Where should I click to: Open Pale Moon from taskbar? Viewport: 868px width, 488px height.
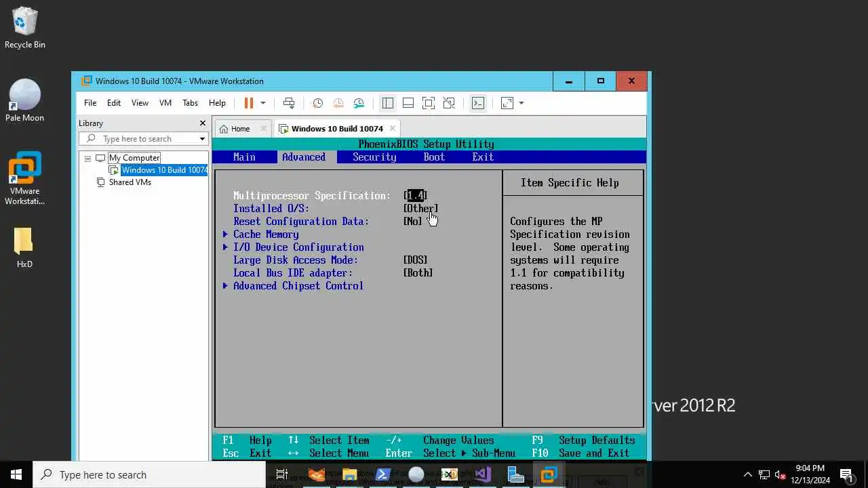click(416, 474)
